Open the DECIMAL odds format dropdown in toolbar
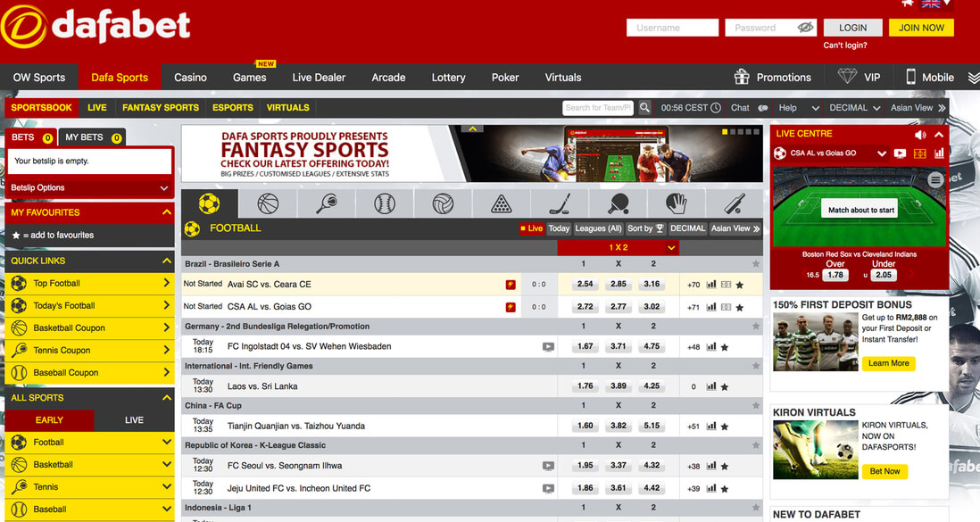This screenshot has width=980, height=522. click(854, 108)
